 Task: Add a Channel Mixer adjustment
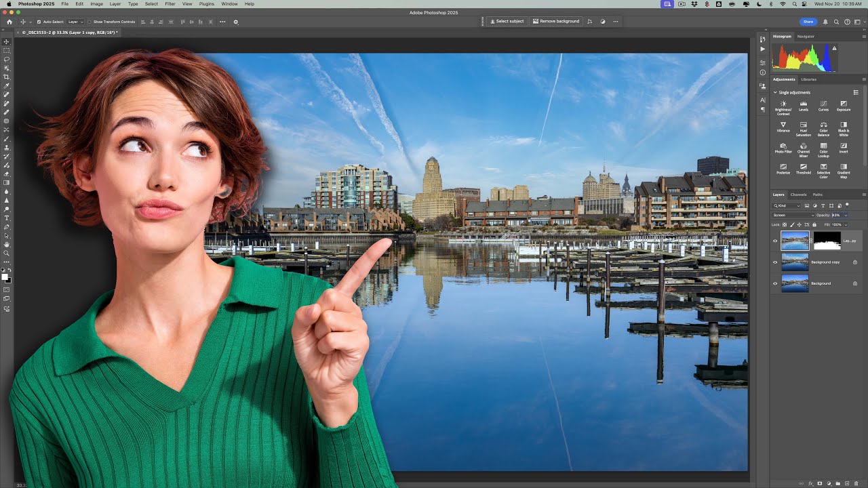[804, 149]
